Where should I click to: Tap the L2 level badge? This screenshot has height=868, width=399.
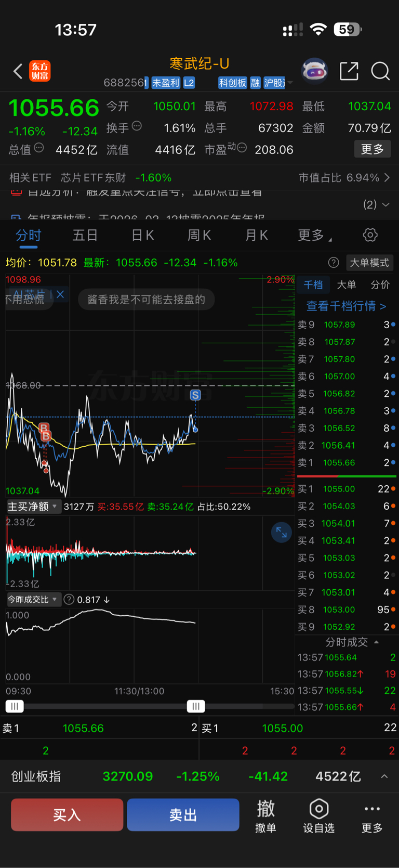pos(189,83)
